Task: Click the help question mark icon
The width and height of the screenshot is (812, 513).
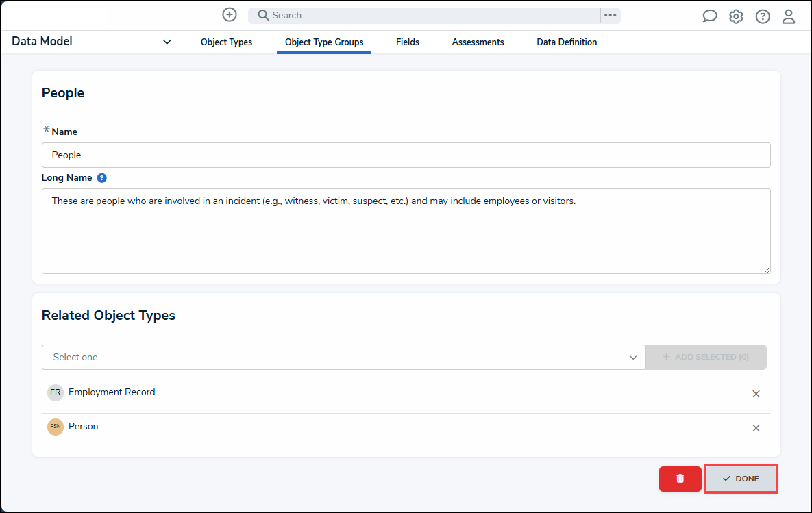Action: click(x=763, y=16)
